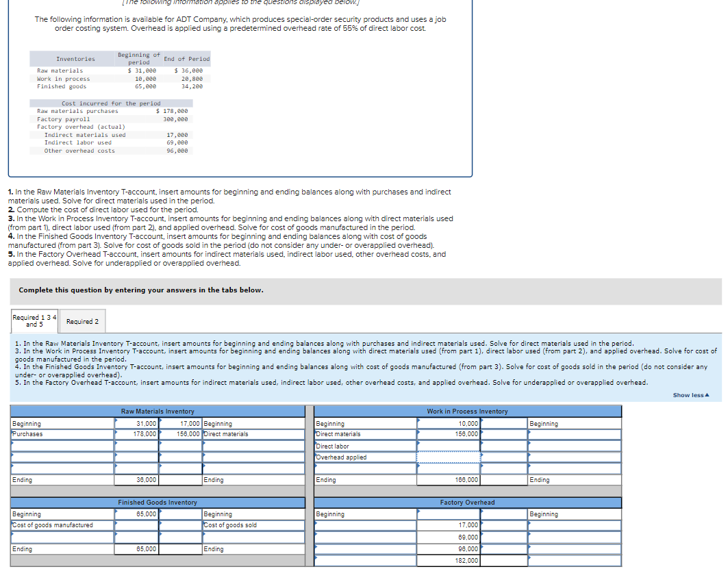
Task: Click the Factory Overhead header
Action: coord(468,503)
